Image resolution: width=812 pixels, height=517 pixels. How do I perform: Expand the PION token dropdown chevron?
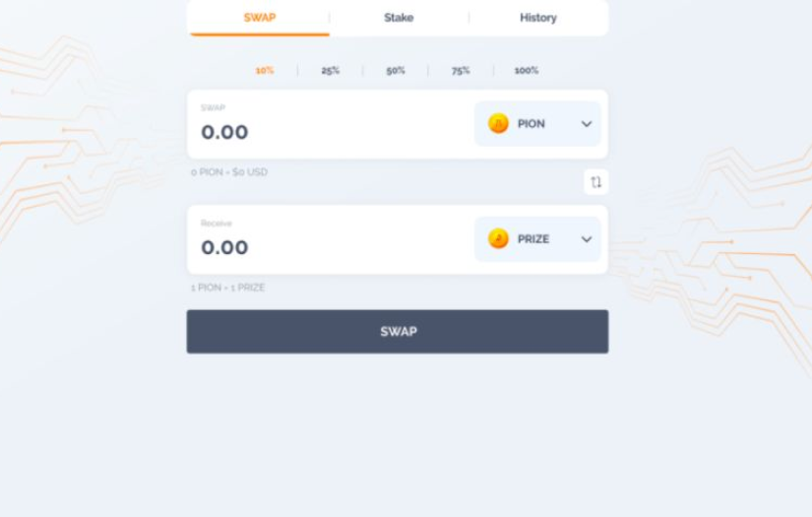click(x=587, y=124)
